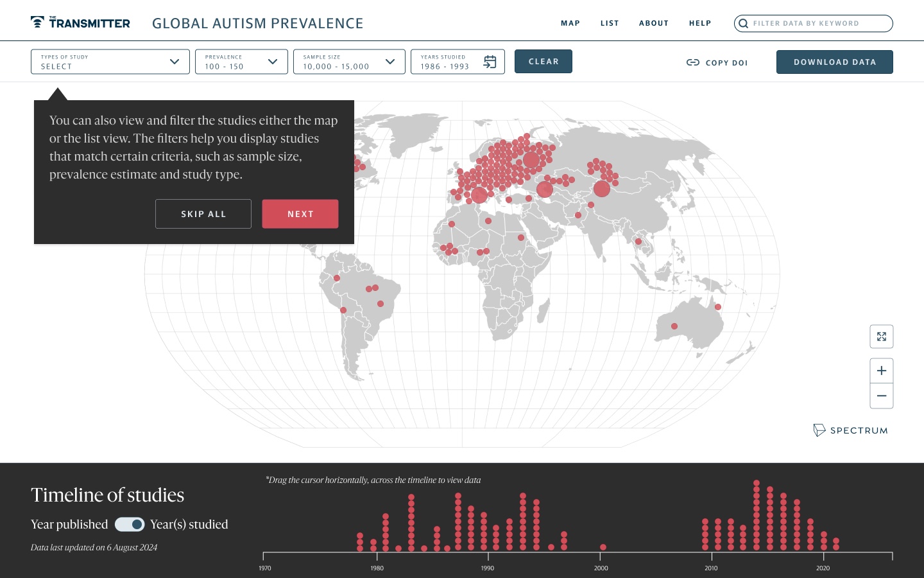The width and height of the screenshot is (924, 578).
Task: Click the 2010 label on the timeline
Action: pyautogui.click(x=711, y=568)
